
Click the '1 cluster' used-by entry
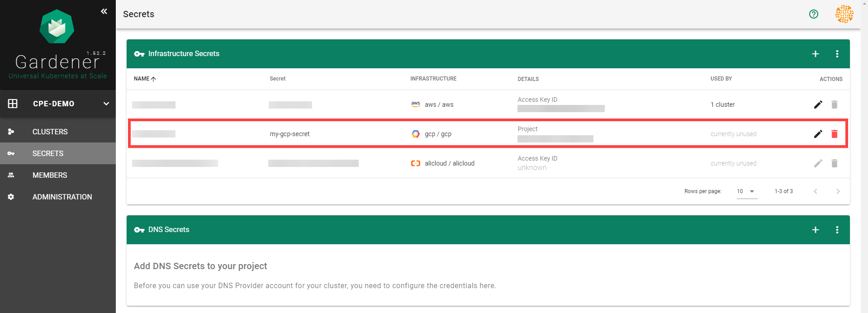pyautogui.click(x=722, y=104)
